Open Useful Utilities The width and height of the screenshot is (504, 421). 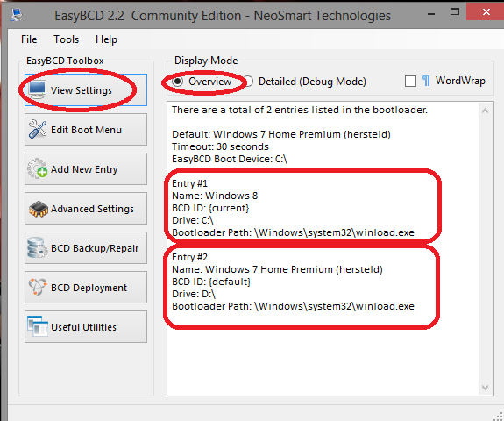click(x=86, y=327)
